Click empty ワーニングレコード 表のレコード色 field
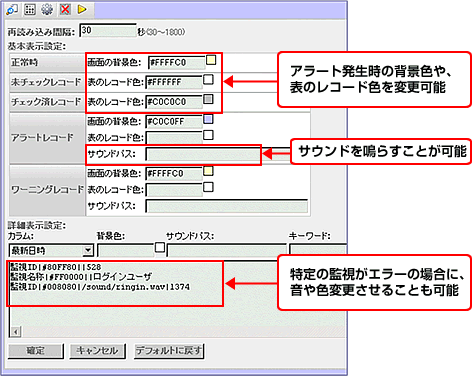Viewport: 472px width, 376px height. click(174, 190)
